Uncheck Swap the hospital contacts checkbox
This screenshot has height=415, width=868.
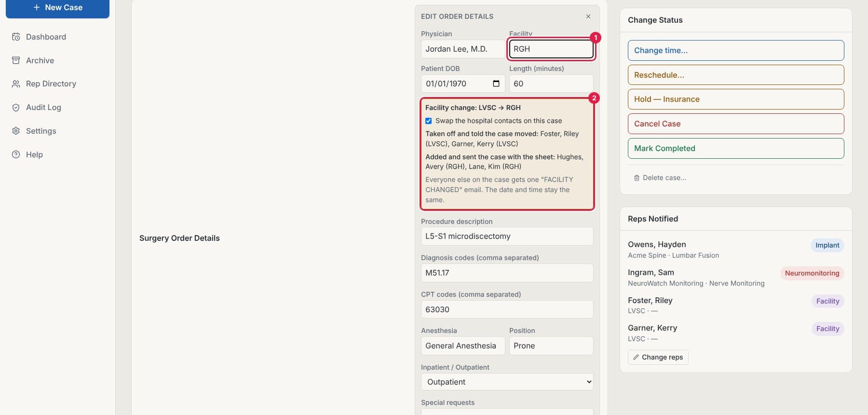pos(428,121)
